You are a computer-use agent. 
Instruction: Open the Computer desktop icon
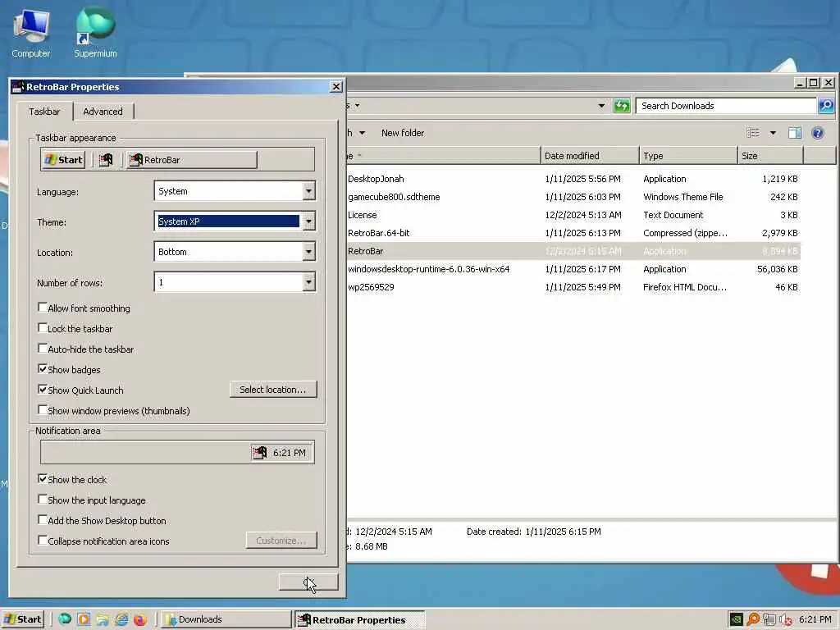pyautogui.click(x=31, y=33)
